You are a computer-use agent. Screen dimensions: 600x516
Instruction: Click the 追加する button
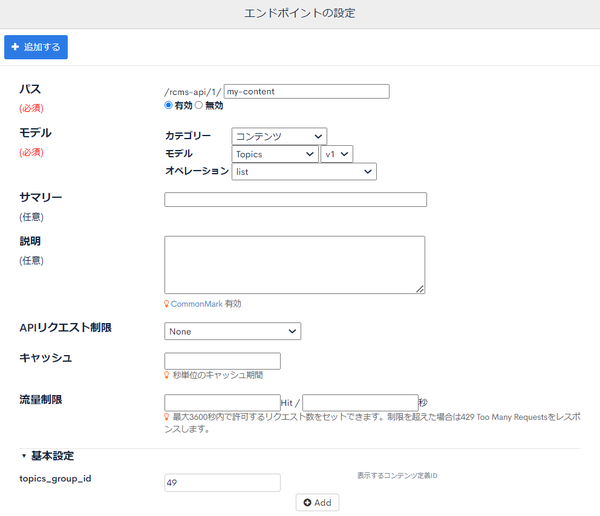click(36, 47)
